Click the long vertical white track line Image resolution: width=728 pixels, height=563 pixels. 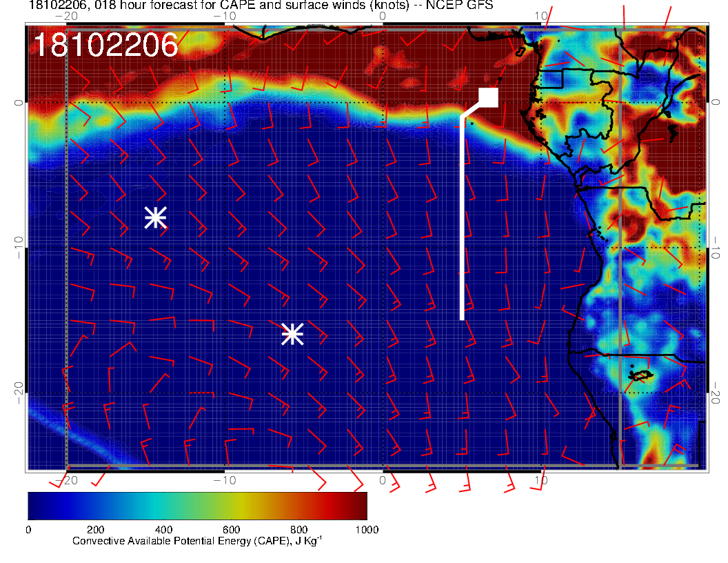[x=462, y=221]
